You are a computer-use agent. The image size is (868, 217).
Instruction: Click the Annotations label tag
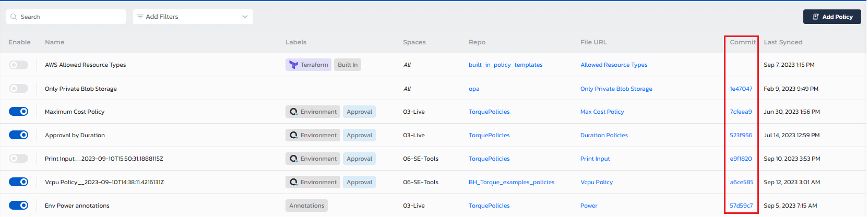(x=307, y=206)
